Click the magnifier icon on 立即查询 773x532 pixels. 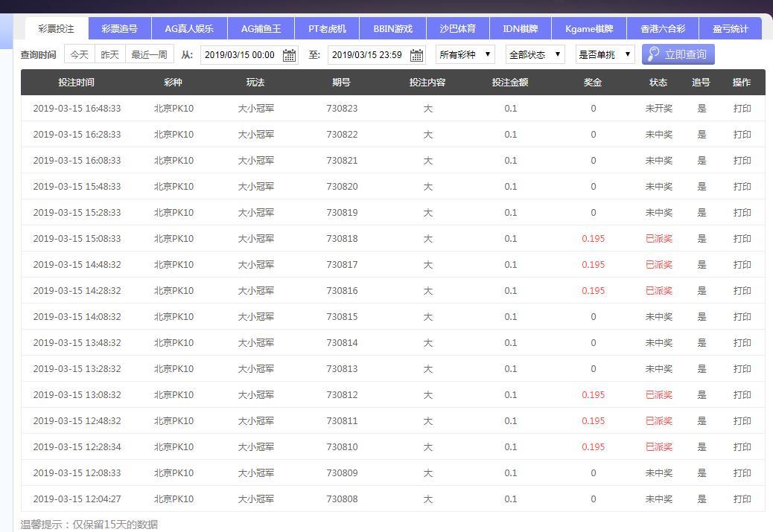[x=654, y=54]
